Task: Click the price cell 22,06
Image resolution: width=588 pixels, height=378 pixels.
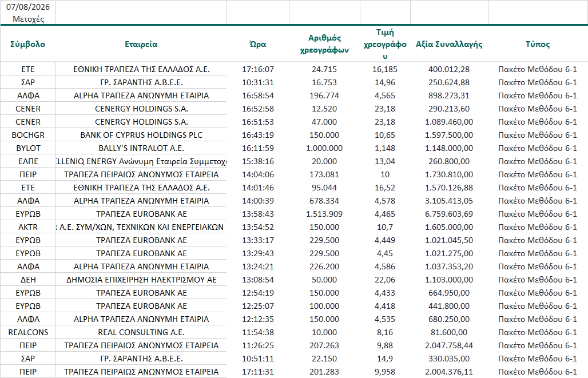Action: coord(385,280)
